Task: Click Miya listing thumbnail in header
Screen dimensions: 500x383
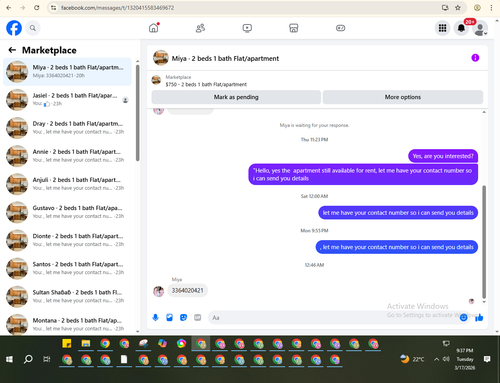Action: [x=161, y=58]
